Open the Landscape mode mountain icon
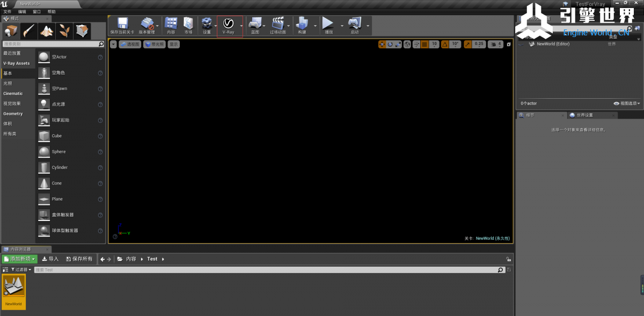Screen dimensions: 644x316 [x=47, y=31]
